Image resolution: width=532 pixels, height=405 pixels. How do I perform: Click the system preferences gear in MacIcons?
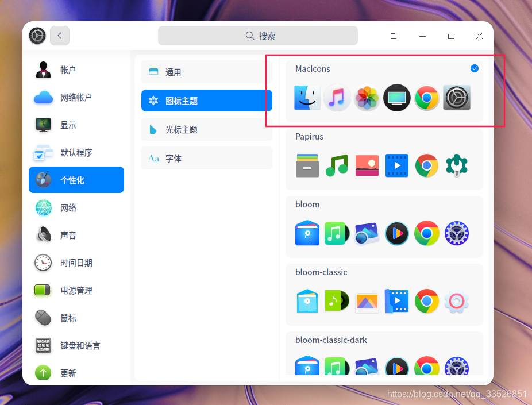(x=457, y=98)
